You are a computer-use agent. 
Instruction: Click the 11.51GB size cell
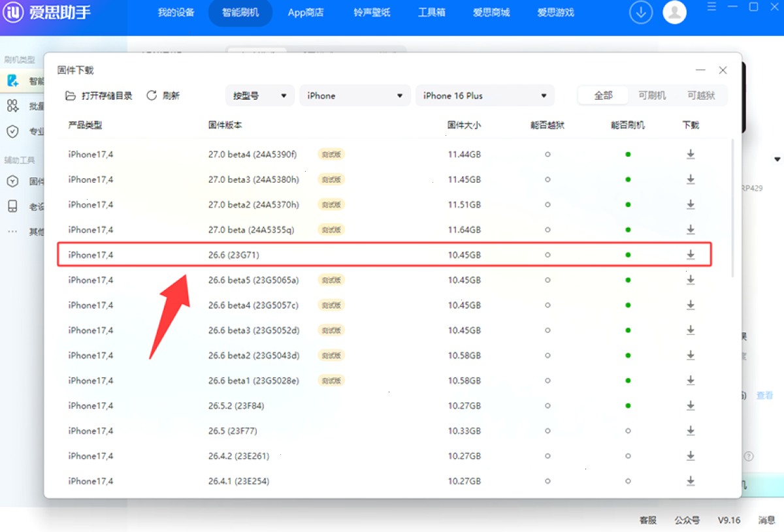coord(465,205)
